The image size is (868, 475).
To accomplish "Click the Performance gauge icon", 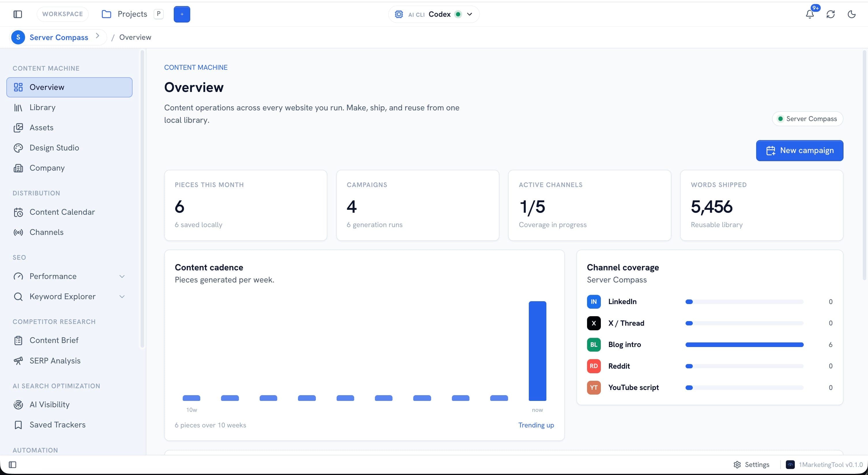I will coord(18,276).
